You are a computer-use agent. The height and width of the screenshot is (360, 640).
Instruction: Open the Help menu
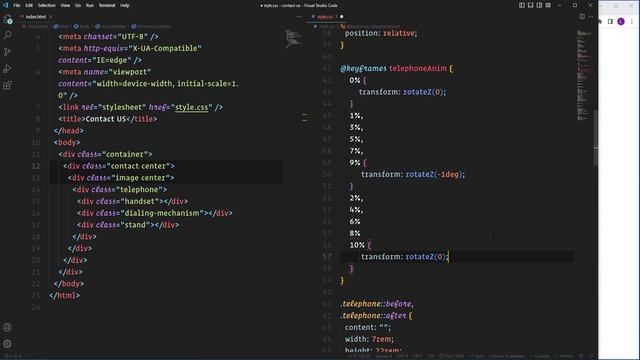click(125, 5)
